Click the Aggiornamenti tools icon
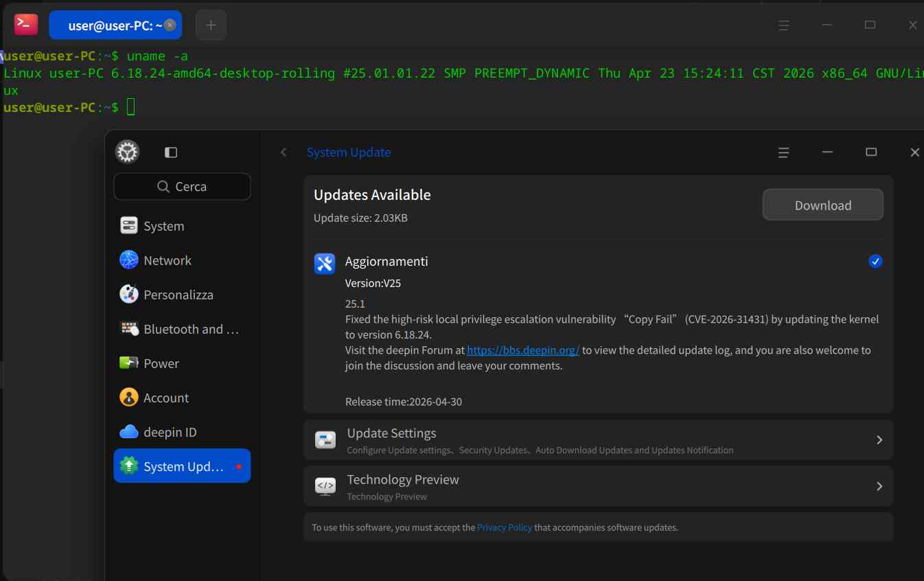 tap(325, 263)
